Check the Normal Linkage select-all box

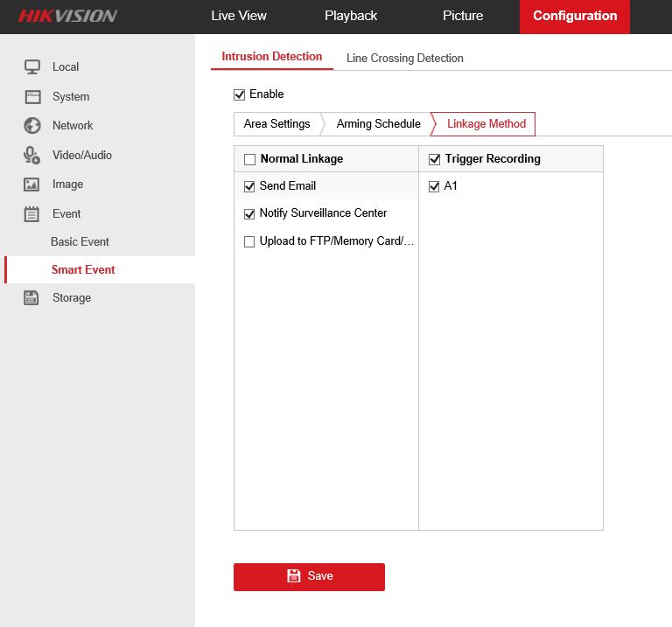pos(249,159)
